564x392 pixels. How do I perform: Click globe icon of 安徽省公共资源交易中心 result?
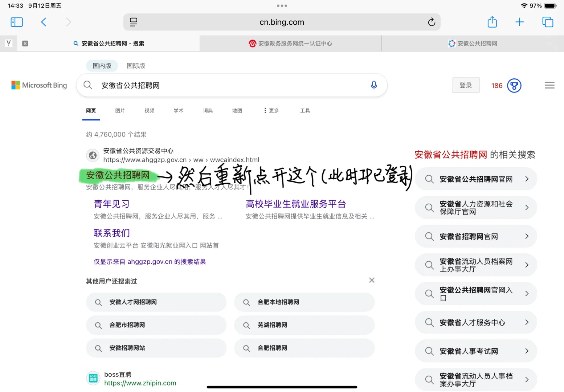click(93, 155)
